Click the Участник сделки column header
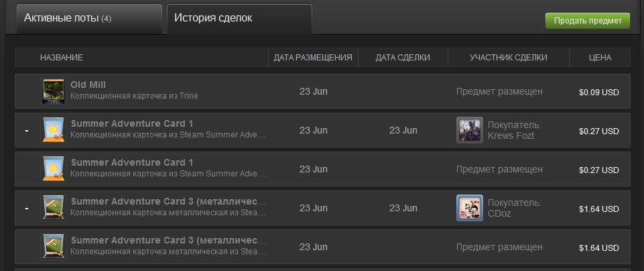 coord(509,58)
